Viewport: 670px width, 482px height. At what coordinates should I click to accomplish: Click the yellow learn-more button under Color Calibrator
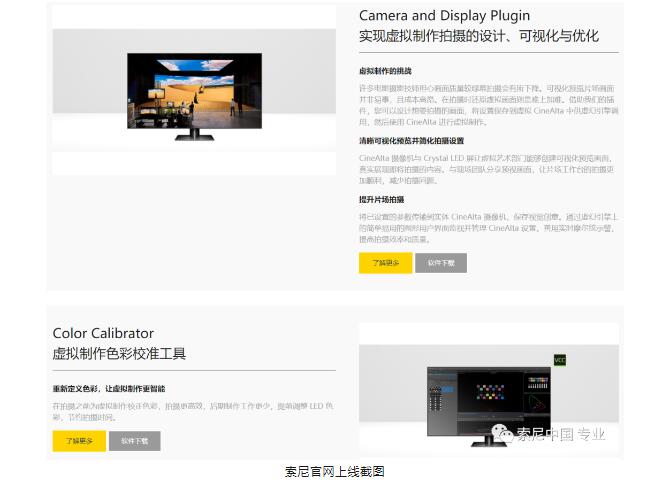(79, 441)
